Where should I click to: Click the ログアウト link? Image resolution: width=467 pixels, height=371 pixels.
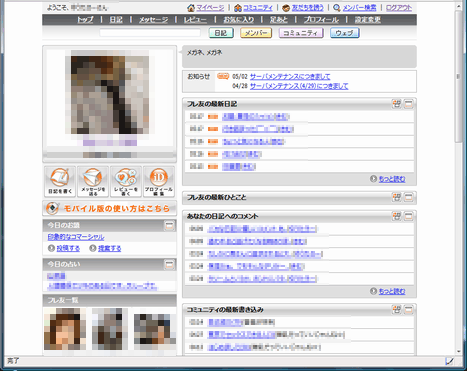pyautogui.click(x=399, y=7)
